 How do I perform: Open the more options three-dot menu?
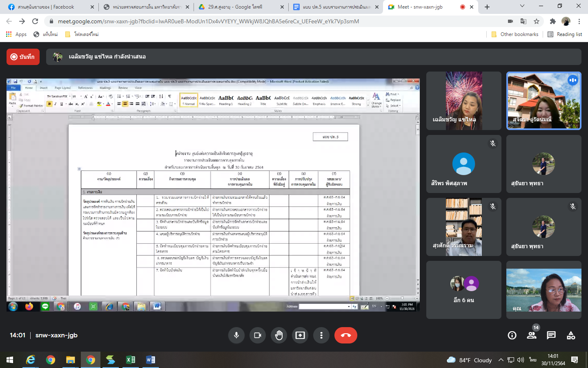[321, 335]
